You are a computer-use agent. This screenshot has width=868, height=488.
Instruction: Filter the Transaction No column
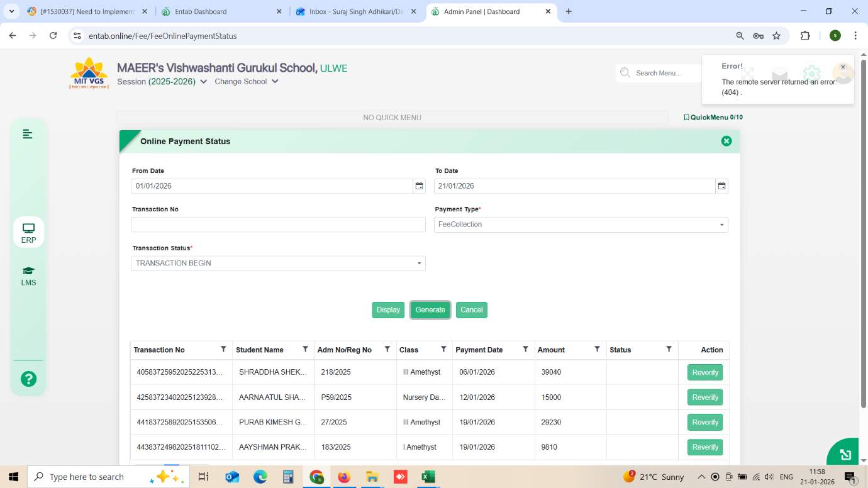coord(223,349)
